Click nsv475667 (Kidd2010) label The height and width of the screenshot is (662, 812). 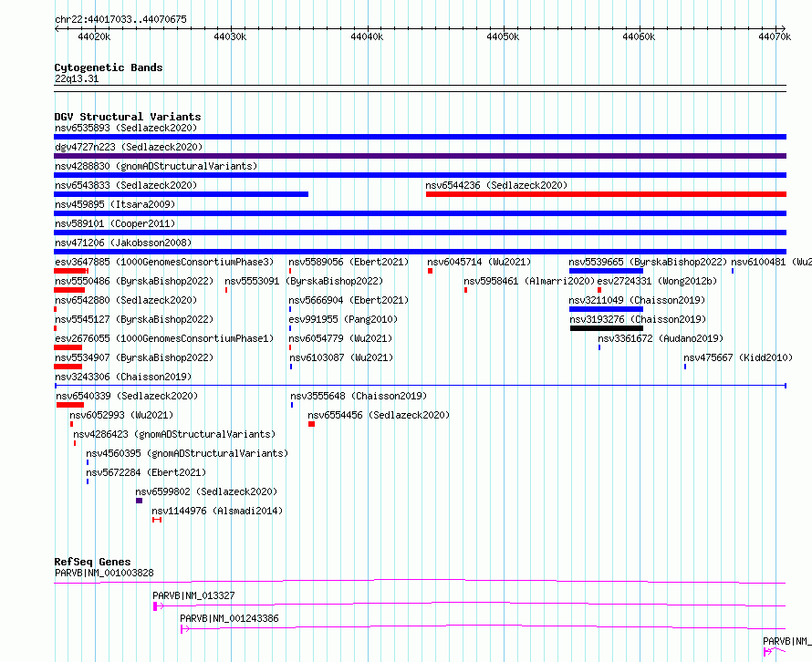[738, 357]
